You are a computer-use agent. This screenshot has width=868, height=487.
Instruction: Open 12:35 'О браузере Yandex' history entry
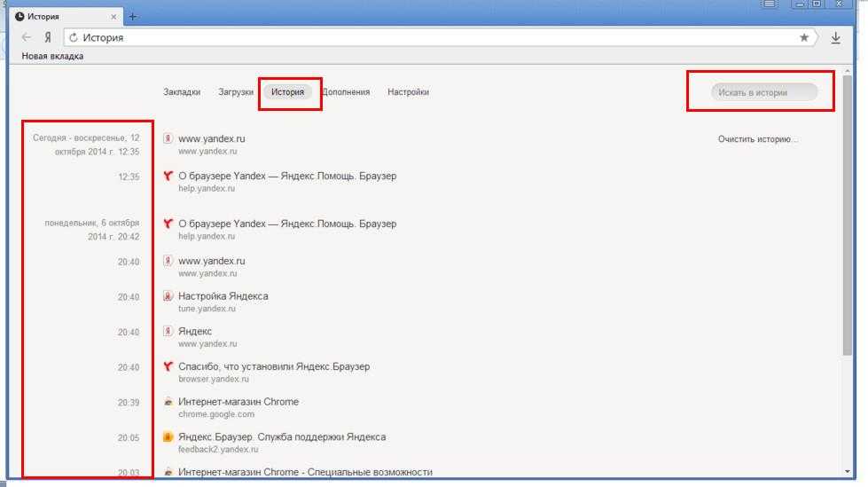pyautogui.click(x=287, y=176)
